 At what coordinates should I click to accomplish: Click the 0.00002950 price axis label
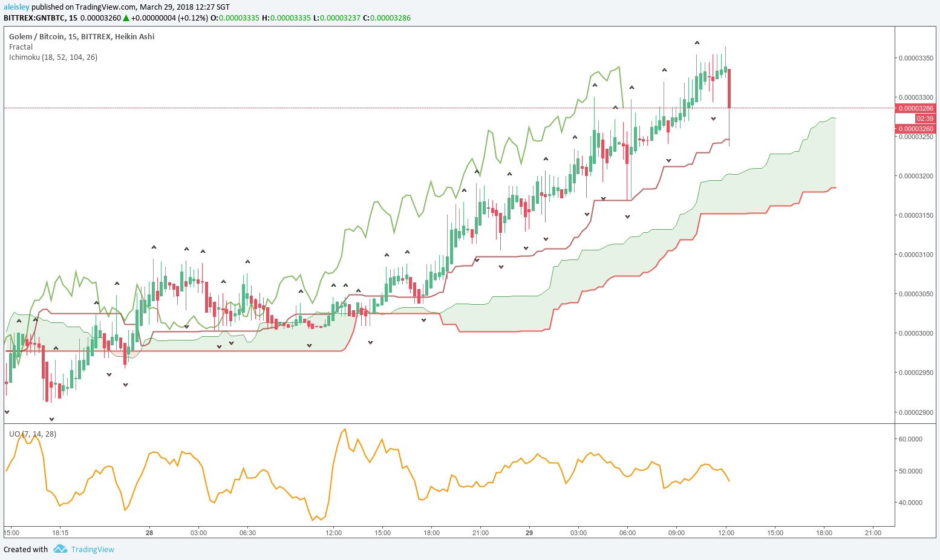pyautogui.click(x=916, y=373)
